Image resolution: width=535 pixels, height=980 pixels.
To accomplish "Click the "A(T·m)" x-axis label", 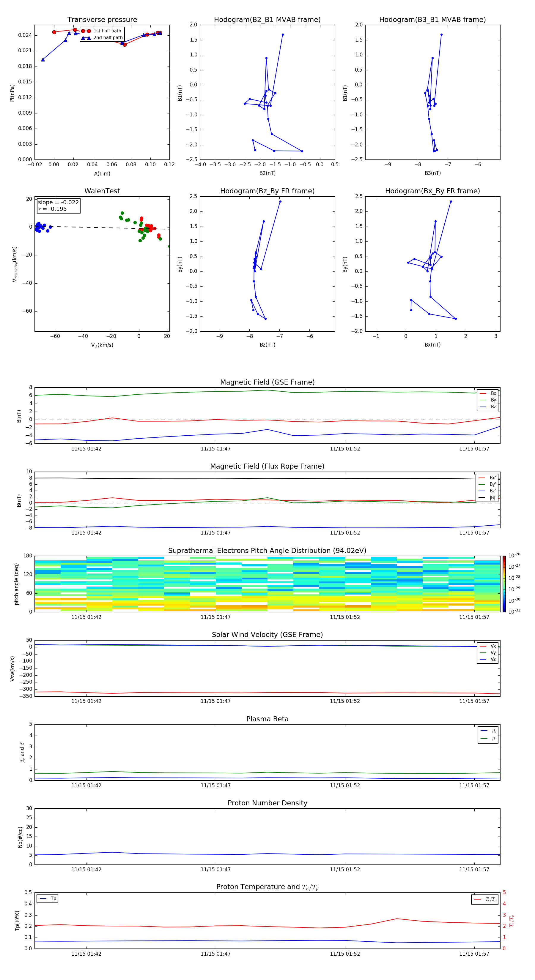I will 102,174.
